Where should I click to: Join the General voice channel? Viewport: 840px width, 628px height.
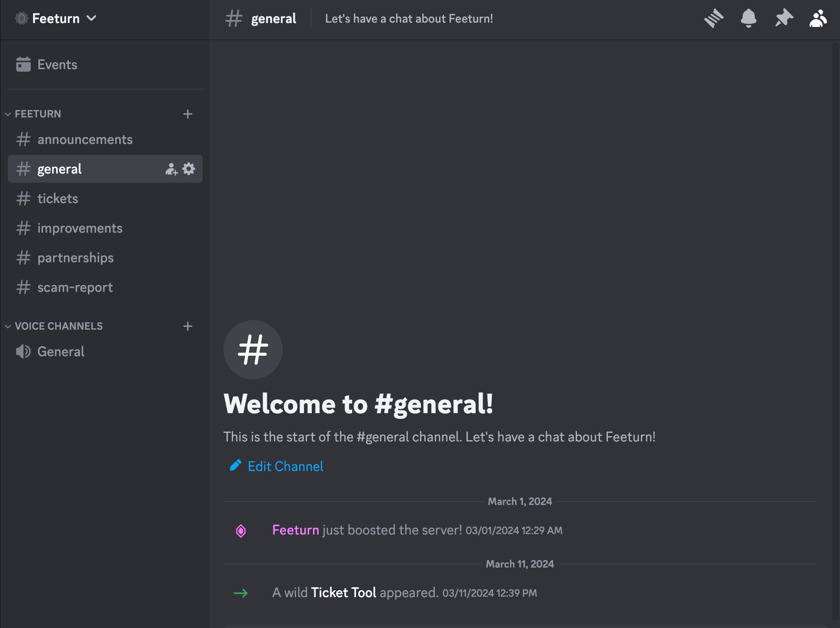pos(61,351)
